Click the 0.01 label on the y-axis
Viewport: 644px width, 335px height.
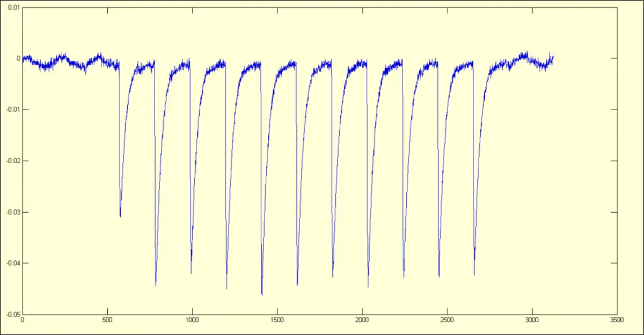tap(13, 8)
